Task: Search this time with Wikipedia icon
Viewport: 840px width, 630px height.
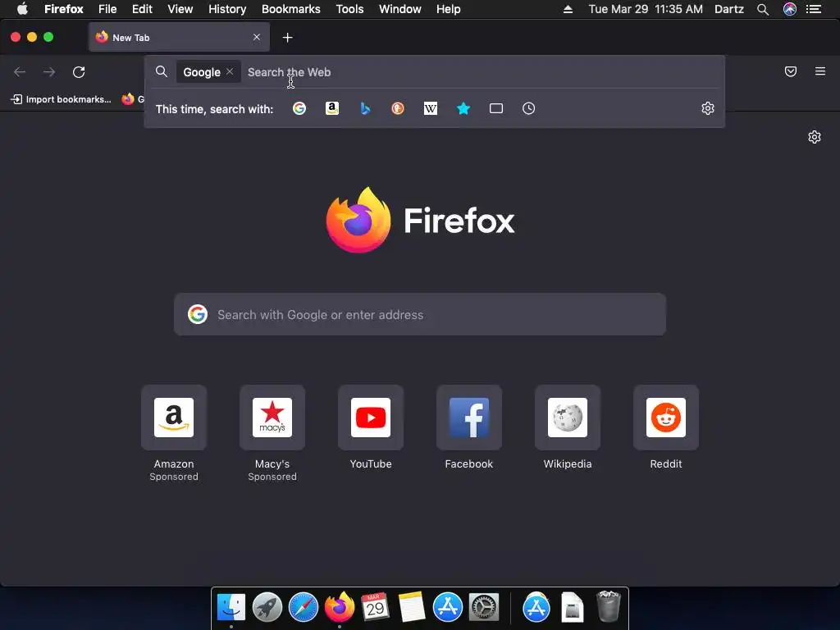Action: click(431, 109)
